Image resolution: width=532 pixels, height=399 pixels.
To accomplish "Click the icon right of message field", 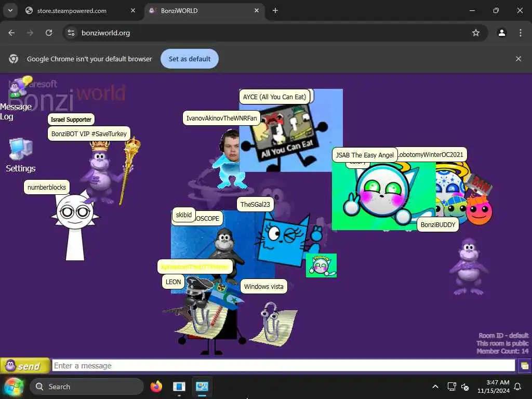I will coord(524,366).
